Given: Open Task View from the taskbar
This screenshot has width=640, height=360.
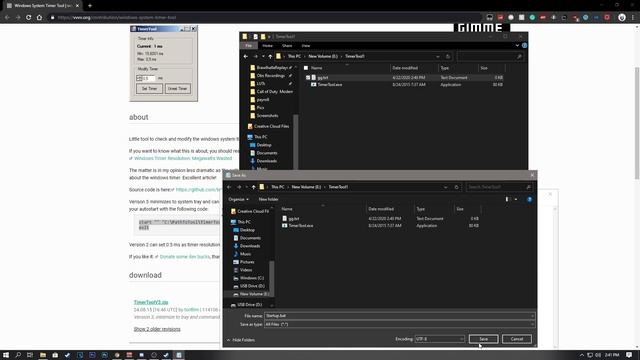Looking at the screenshot, I should (x=30, y=355).
